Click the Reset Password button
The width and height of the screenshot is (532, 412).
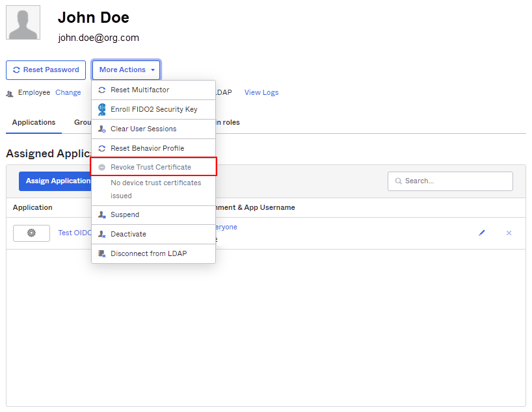[x=46, y=70]
